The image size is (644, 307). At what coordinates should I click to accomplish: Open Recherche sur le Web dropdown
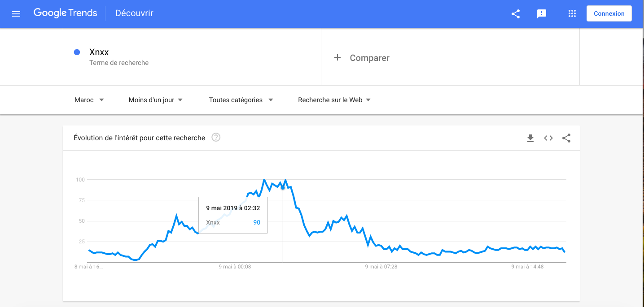pyautogui.click(x=334, y=100)
